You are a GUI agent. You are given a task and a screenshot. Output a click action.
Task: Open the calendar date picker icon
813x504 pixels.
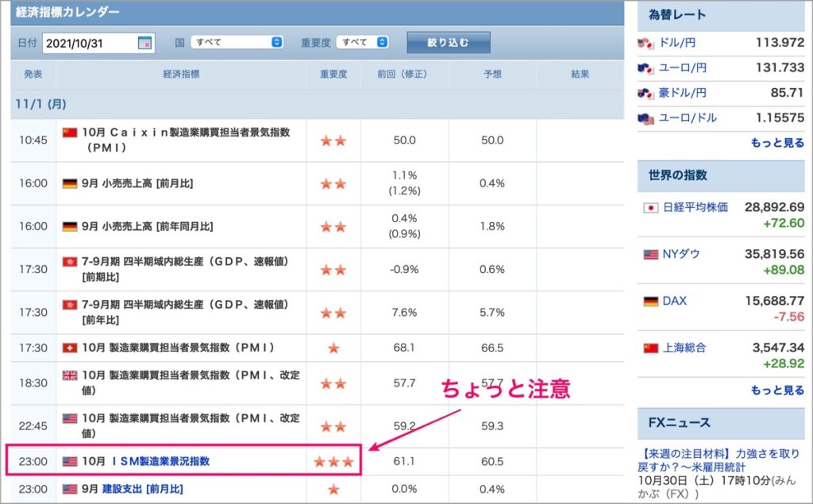pyautogui.click(x=144, y=43)
